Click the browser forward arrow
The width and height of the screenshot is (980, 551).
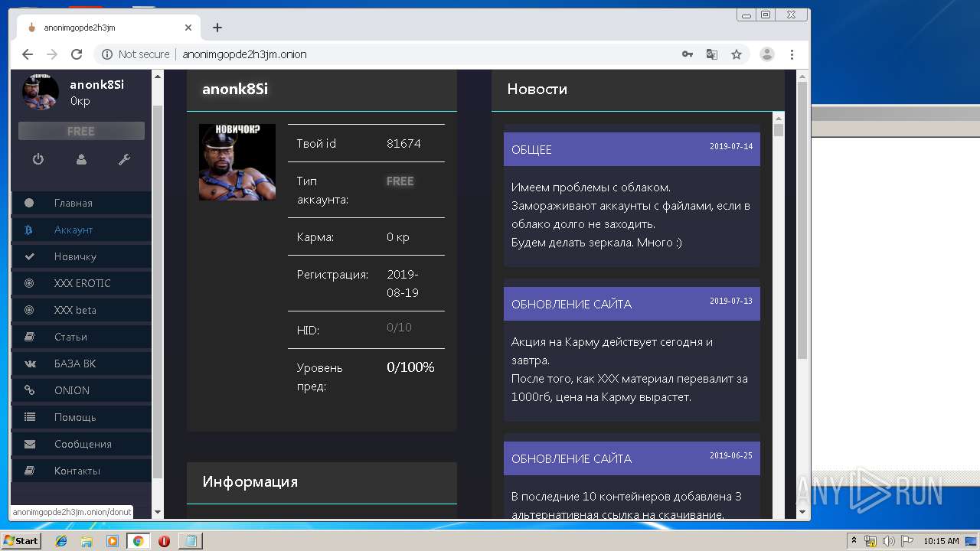click(52, 54)
